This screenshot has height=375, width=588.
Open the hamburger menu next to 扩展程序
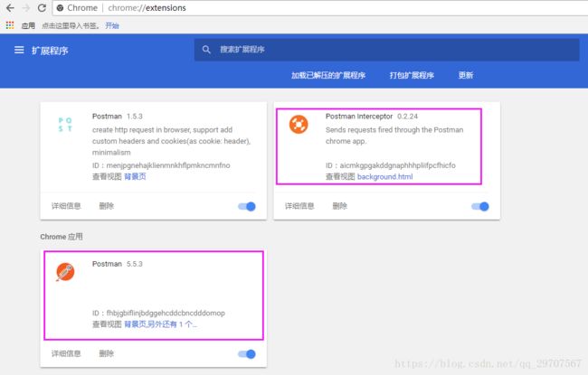pyautogui.click(x=19, y=50)
